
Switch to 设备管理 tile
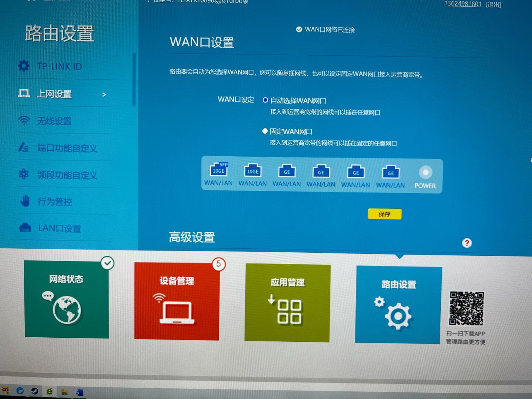tap(177, 301)
